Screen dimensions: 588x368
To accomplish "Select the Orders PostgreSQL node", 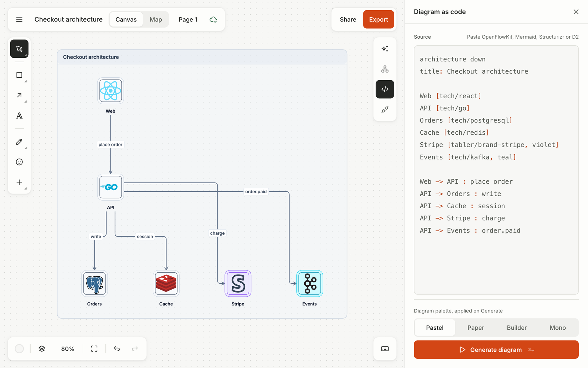I will (94, 283).
